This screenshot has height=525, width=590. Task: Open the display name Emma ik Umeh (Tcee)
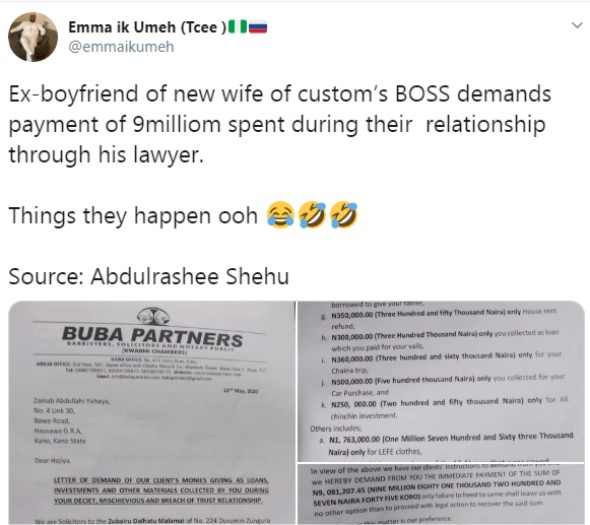pos(148,27)
